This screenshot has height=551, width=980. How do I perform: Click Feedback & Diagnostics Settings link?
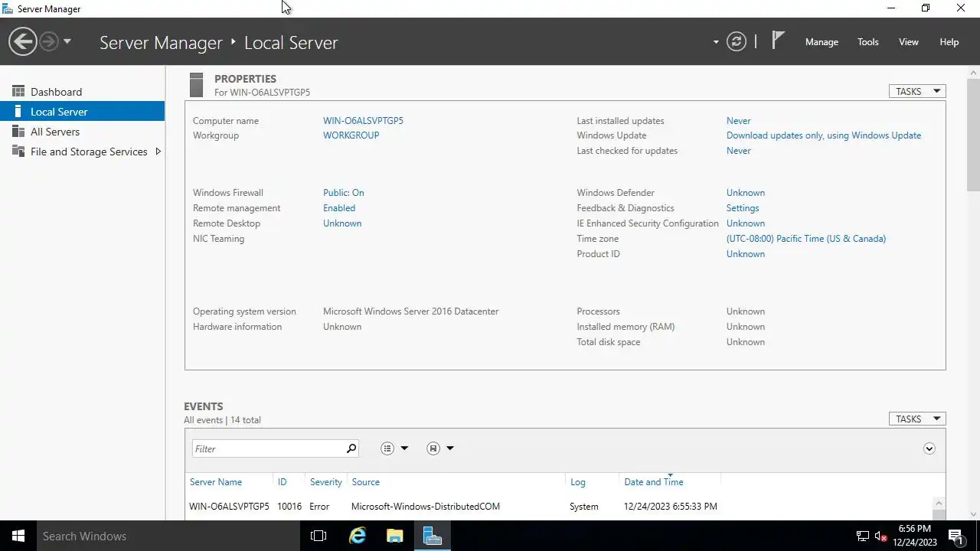point(743,208)
